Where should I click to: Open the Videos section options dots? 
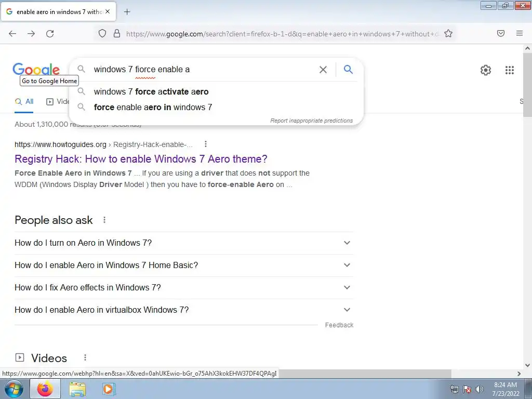coord(85,357)
